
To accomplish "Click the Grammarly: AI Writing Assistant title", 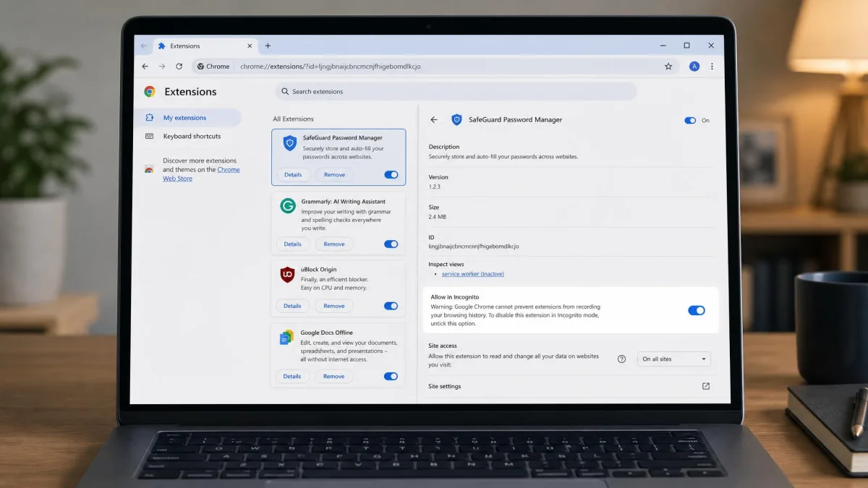I will click(x=343, y=202).
